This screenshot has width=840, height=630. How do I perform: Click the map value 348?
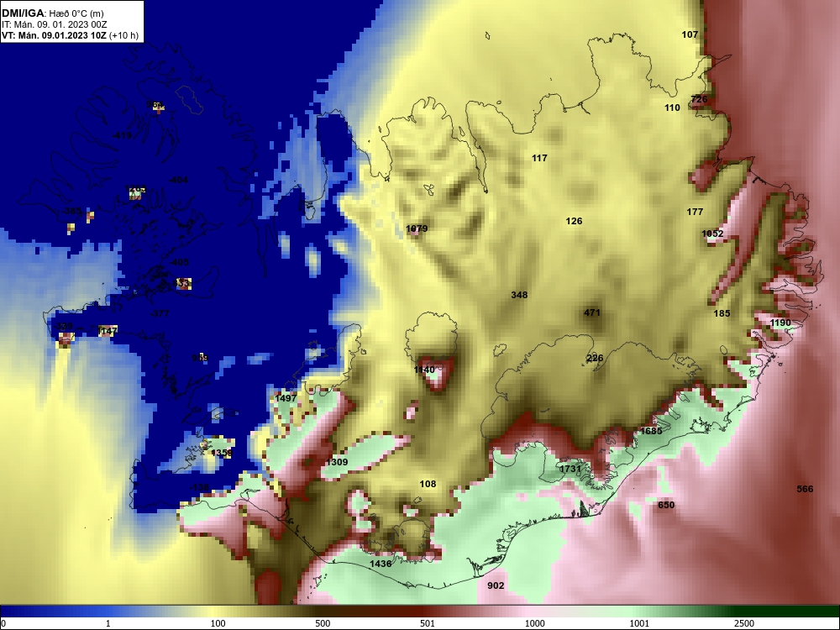[x=519, y=295]
